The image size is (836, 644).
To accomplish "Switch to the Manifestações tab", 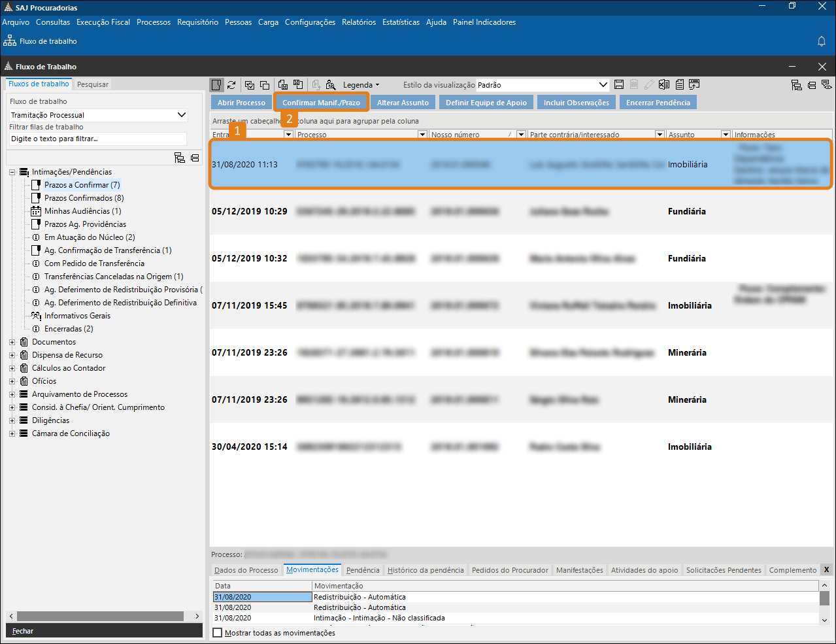I will [x=579, y=570].
